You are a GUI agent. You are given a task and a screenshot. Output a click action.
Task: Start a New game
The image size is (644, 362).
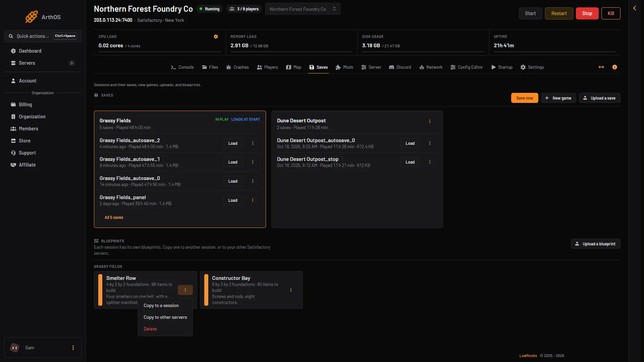[x=558, y=98]
